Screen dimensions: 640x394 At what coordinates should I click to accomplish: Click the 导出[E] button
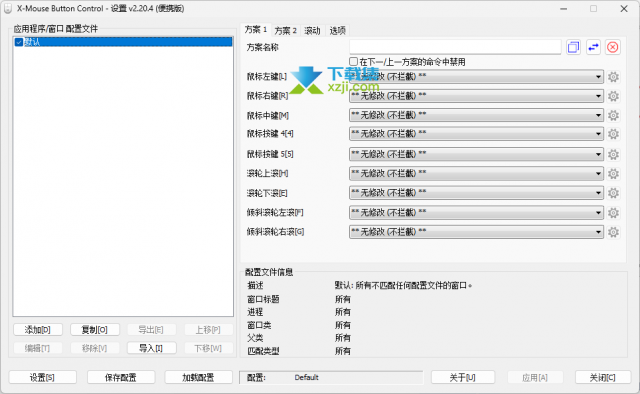pyautogui.click(x=151, y=330)
